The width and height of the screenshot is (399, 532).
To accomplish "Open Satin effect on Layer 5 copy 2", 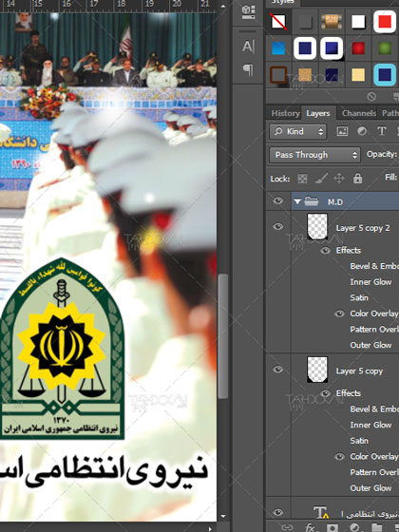I will tap(359, 298).
